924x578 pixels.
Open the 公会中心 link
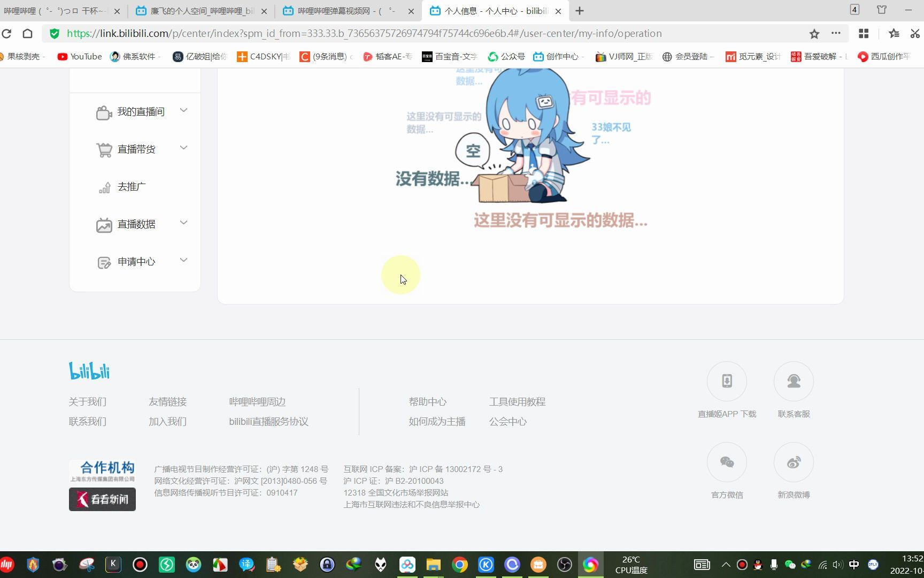click(x=507, y=421)
